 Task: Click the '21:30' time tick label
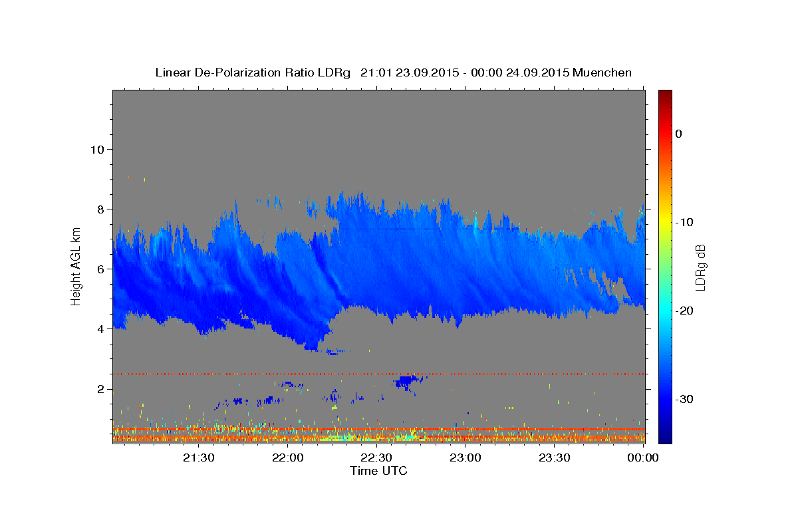199,458
